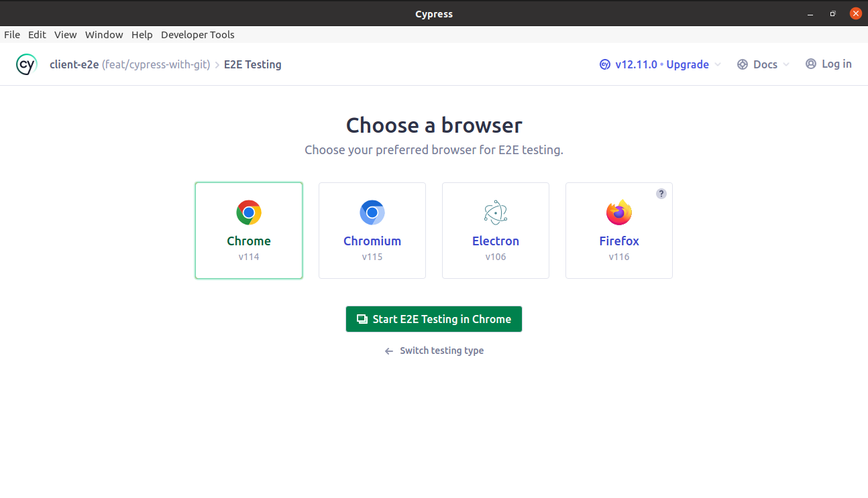Image resolution: width=868 pixels, height=498 pixels.
Task: Open the Developer Tools menu
Action: 197,34
